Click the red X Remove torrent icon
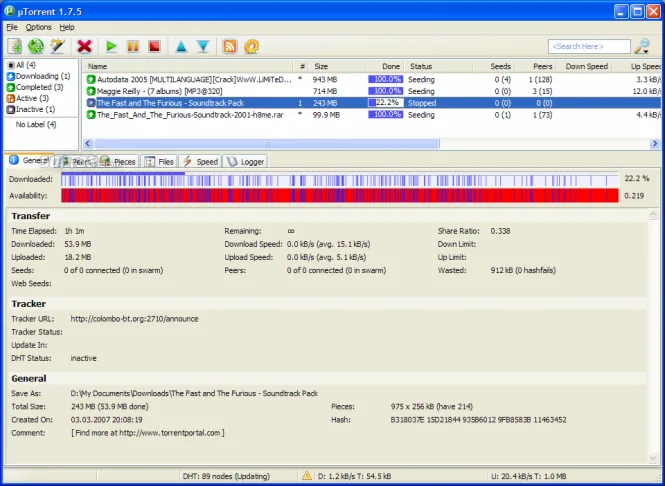 tap(84, 46)
